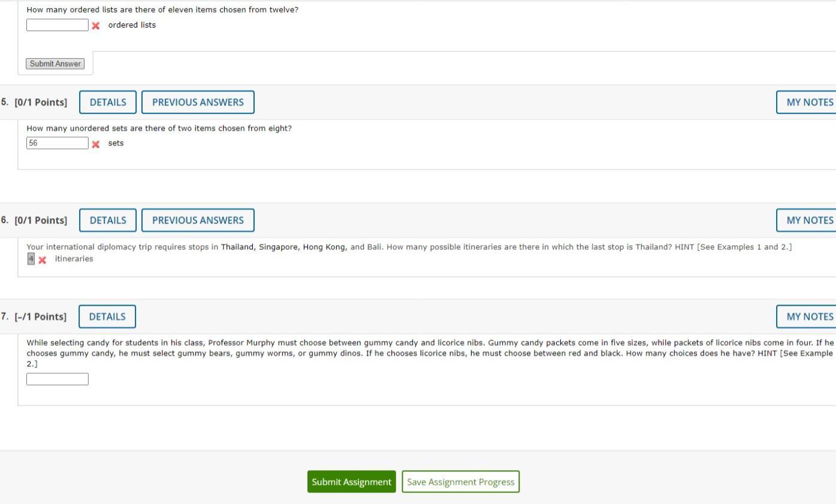The height and width of the screenshot is (504, 836).
Task: Click red X mark beside sets answer
Action: tap(96, 144)
